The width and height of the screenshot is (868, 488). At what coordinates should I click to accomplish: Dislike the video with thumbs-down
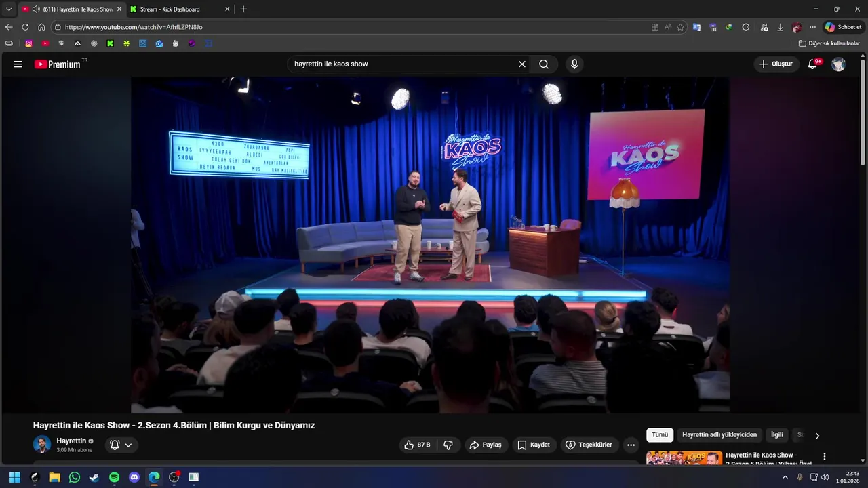(448, 445)
